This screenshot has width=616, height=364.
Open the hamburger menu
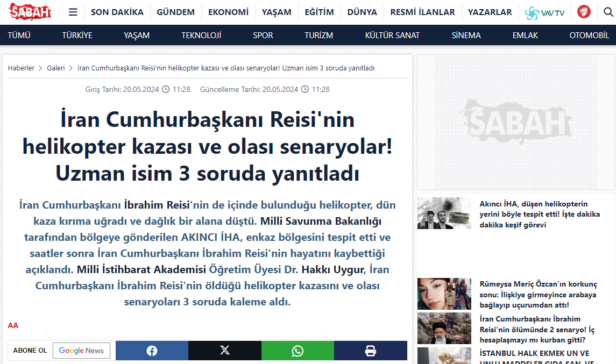(x=73, y=11)
